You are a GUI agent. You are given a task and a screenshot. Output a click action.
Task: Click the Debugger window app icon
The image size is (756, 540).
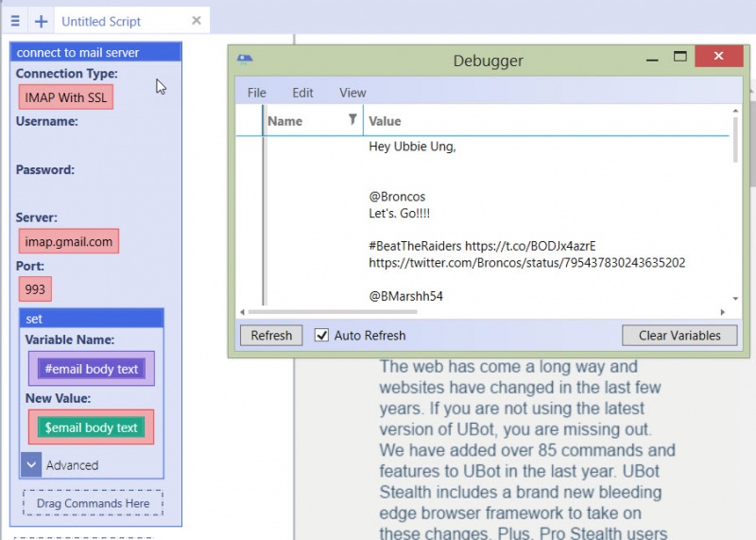(245, 60)
